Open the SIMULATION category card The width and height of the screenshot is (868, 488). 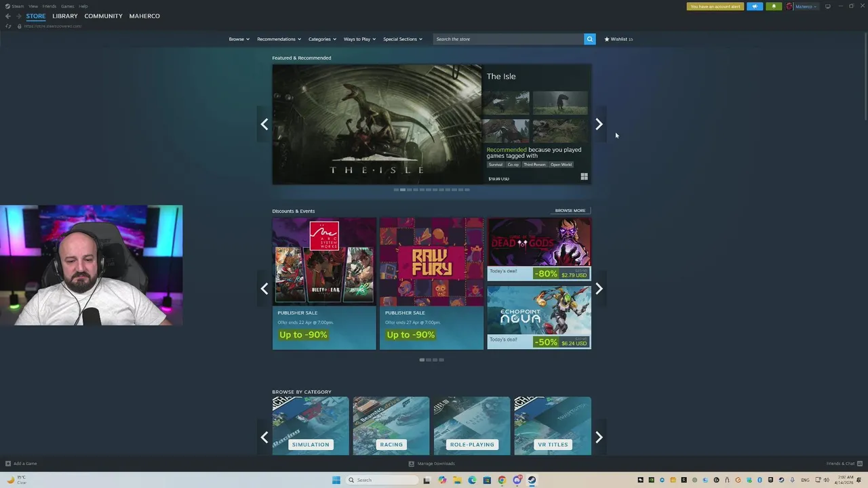coord(311,426)
